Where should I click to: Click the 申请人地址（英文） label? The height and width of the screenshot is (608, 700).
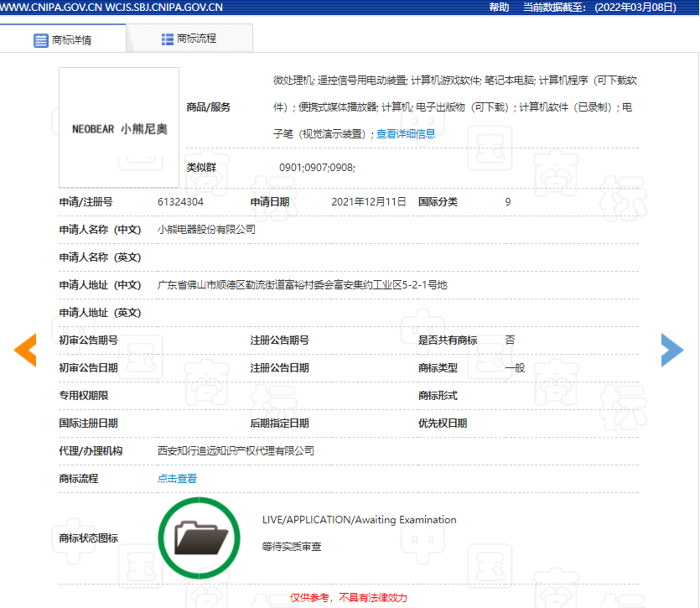[100, 313]
